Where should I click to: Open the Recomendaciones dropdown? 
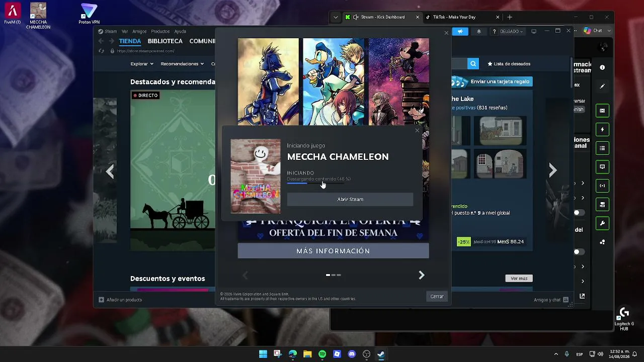pyautogui.click(x=182, y=64)
